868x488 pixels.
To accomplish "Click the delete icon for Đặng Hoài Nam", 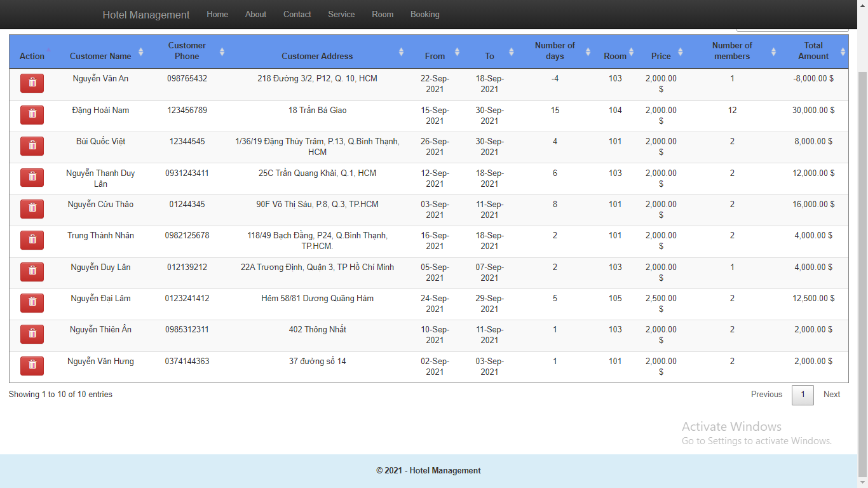I will point(32,114).
